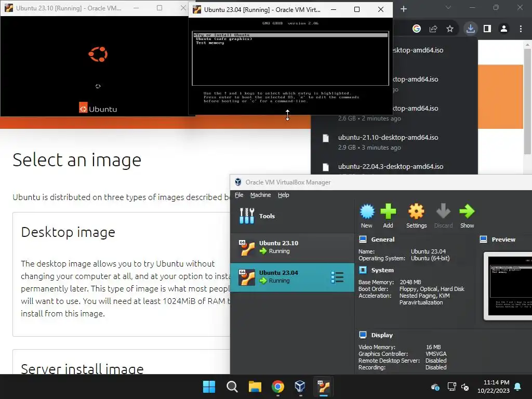Click the Ubuntu 23.04 VM window title bar
The image size is (532, 399).
click(262, 9)
